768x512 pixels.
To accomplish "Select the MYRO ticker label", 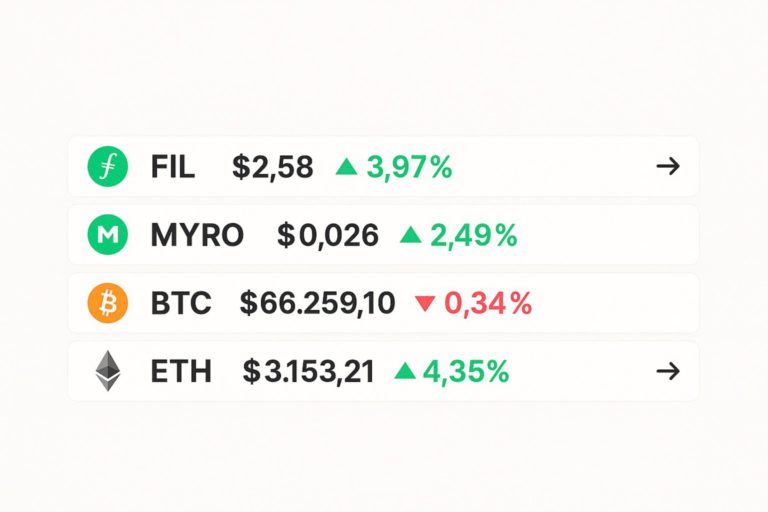I will pyautogui.click(x=197, y=235).
